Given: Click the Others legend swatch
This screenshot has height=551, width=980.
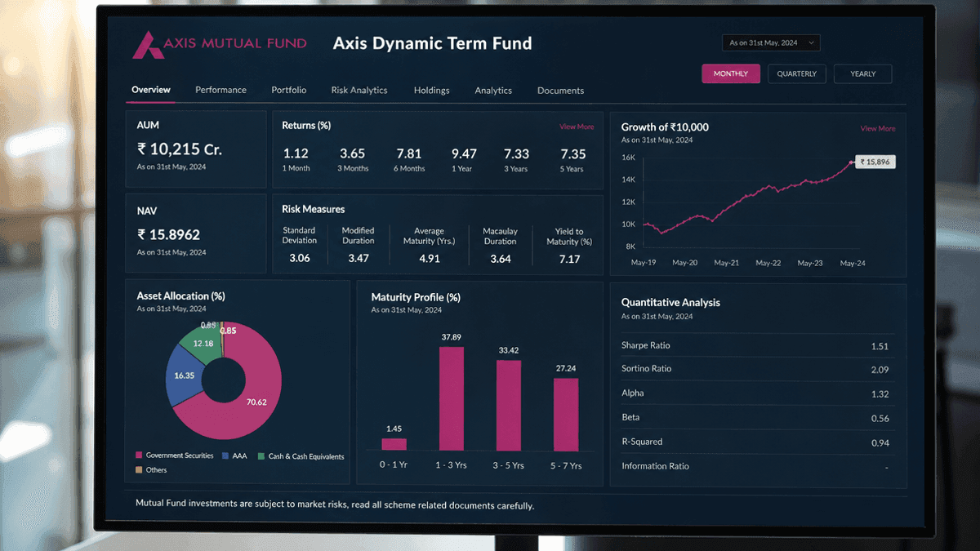Looking at the screenshot, I should point(139,469).
